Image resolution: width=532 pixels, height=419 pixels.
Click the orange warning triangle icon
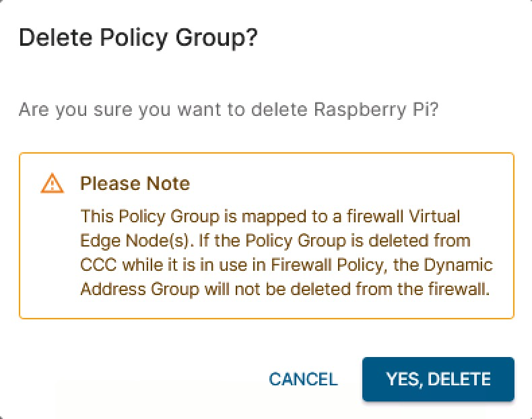[x=52, y=183]
